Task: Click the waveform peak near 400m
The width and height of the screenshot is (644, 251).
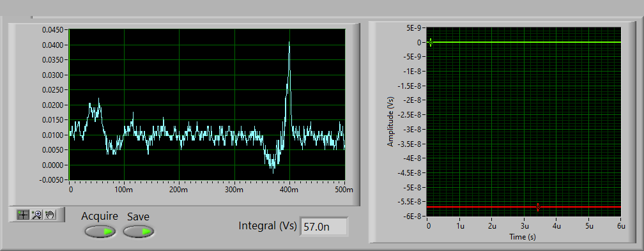Action: point(289,43)
